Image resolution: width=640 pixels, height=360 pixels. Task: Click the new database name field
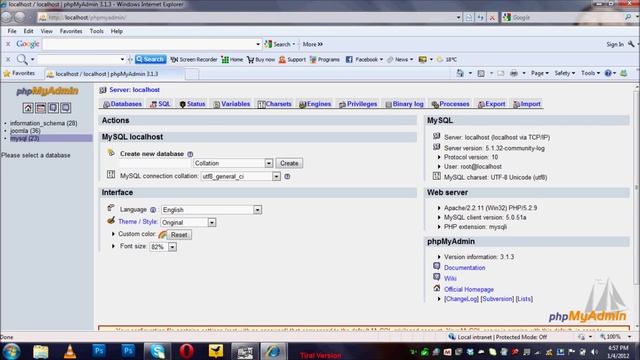pyautogui.click(x=155, y=163)
